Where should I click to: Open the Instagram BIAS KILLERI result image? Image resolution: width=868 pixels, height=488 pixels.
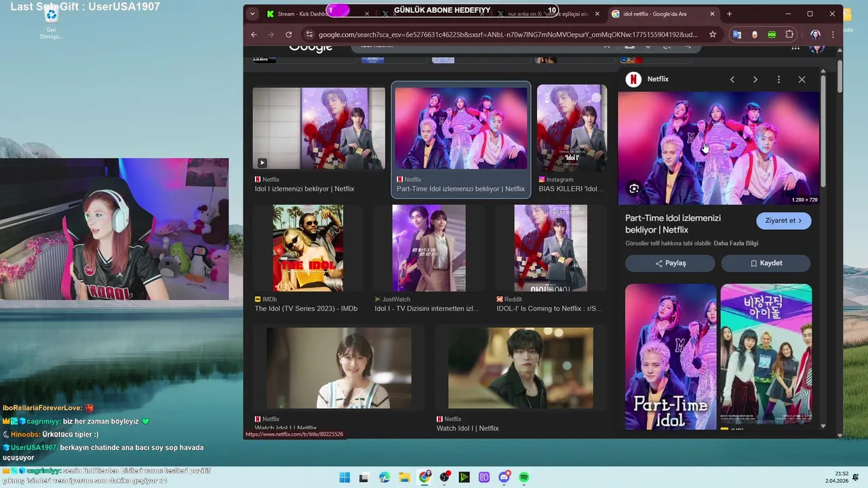pos(572,127)
